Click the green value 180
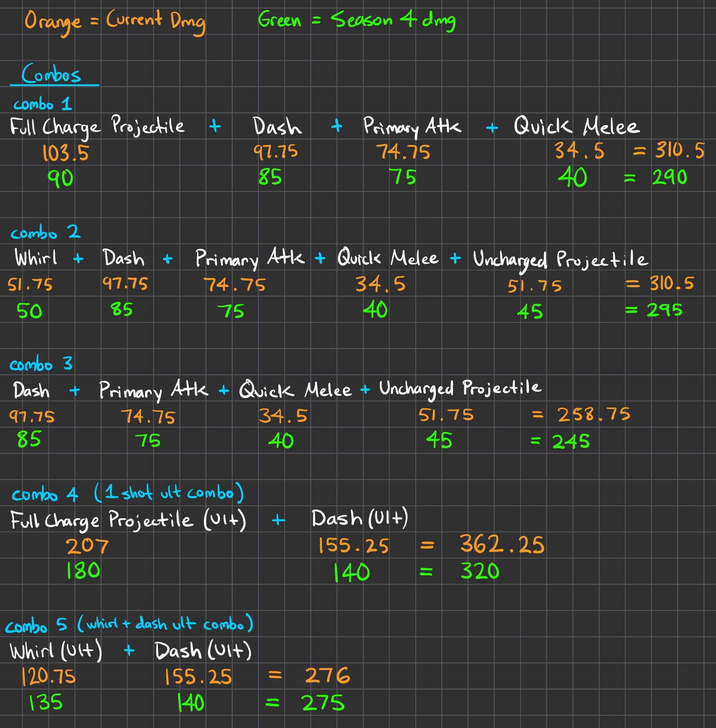The width and height of the screenshot is (716, 728). click(83, 571)
